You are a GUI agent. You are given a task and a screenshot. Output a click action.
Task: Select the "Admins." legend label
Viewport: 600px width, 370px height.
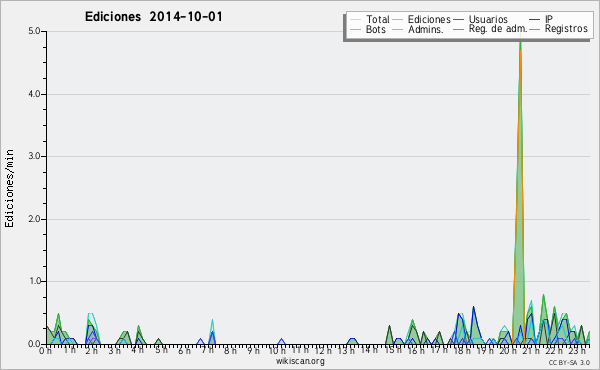pos(426,29)
